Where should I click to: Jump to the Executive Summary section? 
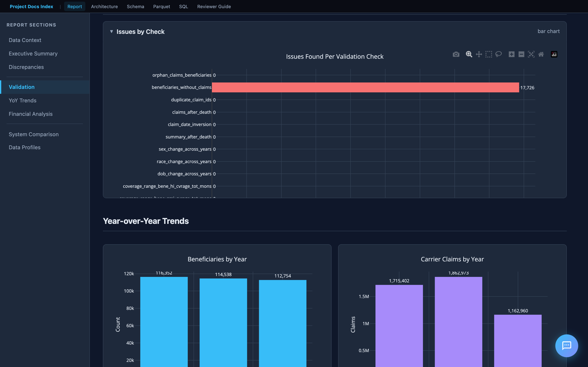(x=33, y=53)
